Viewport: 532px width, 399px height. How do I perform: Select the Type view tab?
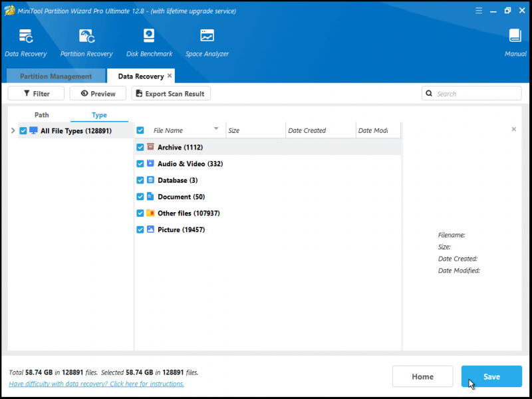(99, 115)
